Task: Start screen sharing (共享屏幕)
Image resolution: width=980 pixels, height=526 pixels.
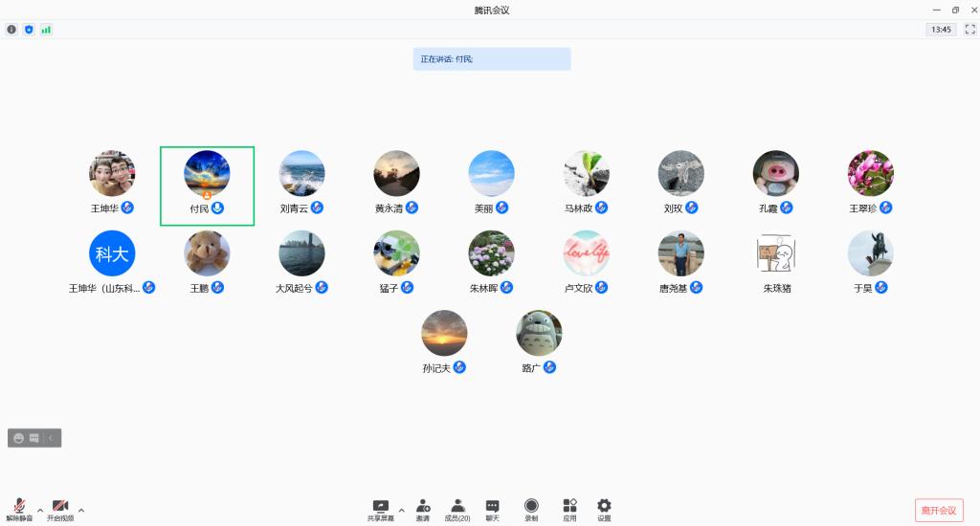Action: point(380,509)
